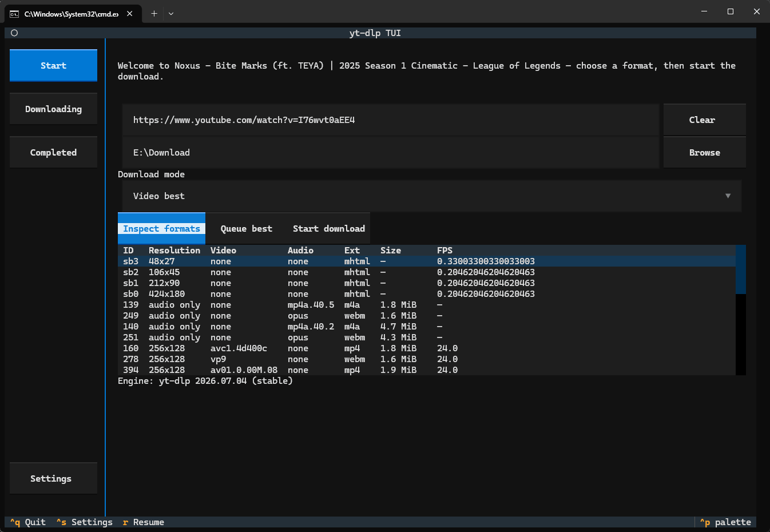Close the cmd.exe terminal tab

click(x=130, y=14)
